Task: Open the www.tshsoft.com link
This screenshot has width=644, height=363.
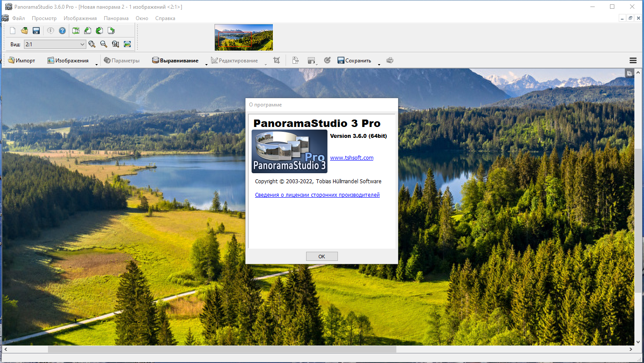Action: [x=351, y=158]
